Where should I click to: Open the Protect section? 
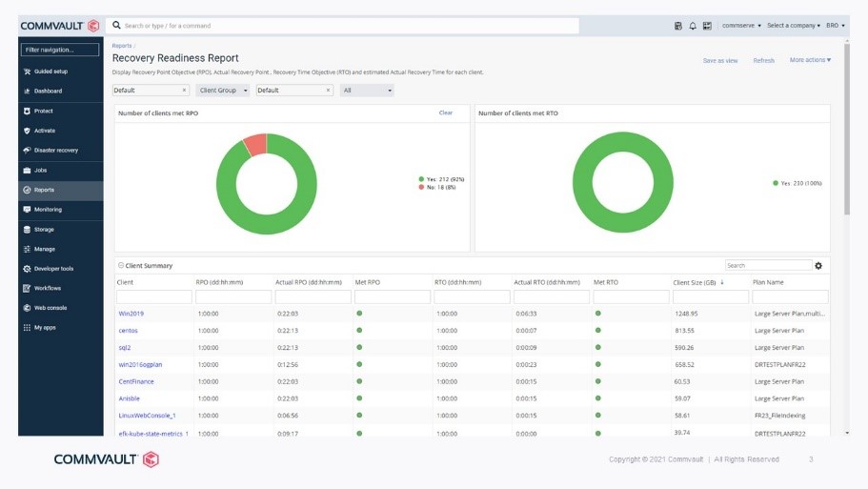[43, 111]
